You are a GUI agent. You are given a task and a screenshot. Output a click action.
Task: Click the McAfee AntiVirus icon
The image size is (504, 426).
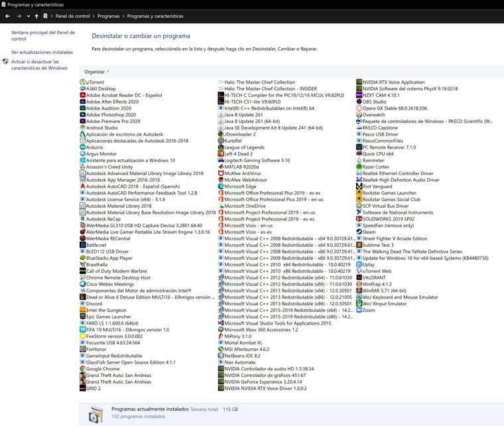tap(221, 173)
